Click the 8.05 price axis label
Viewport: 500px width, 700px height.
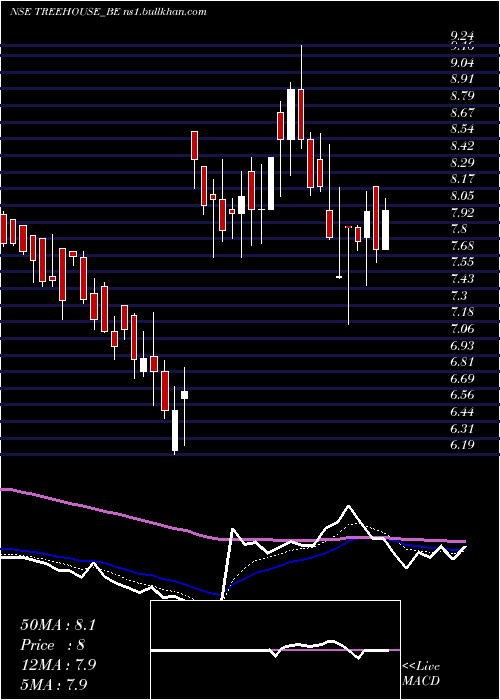click(x=462, y=196)
